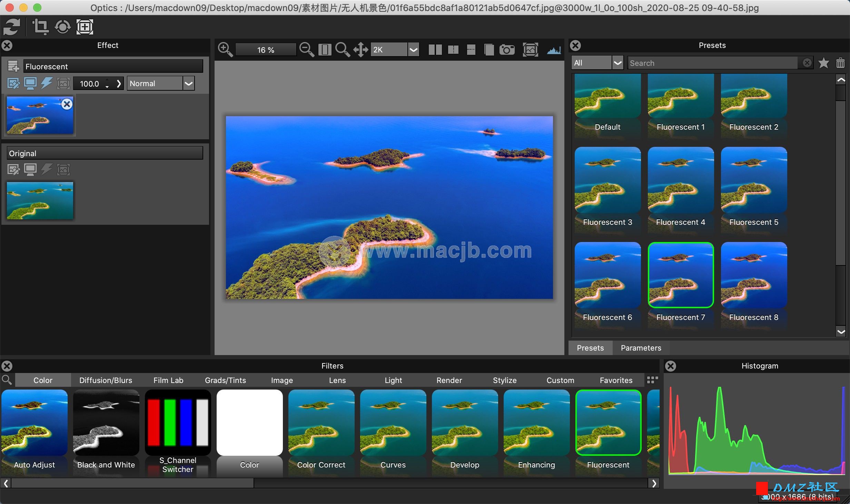850x504 pixels.
Task: Click the Fluorescent layer lightning bolt icon
Action: point(47,83)
